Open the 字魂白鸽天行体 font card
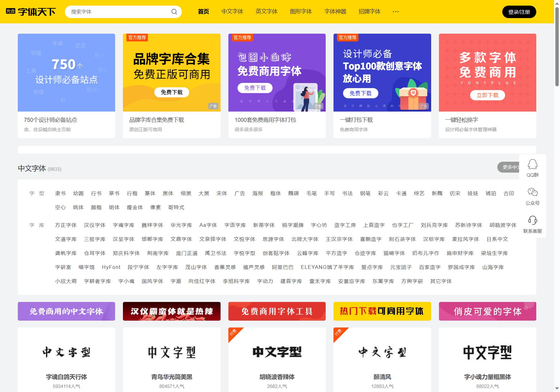Viewport: 560px width, 392px height. pos(66,360)
